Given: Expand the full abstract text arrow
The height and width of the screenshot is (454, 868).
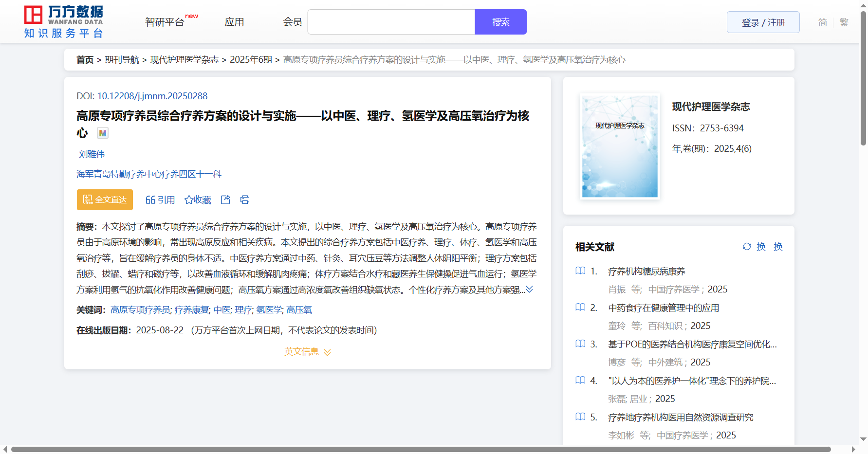Looking at the screenshot, I should tap(530, 290).
